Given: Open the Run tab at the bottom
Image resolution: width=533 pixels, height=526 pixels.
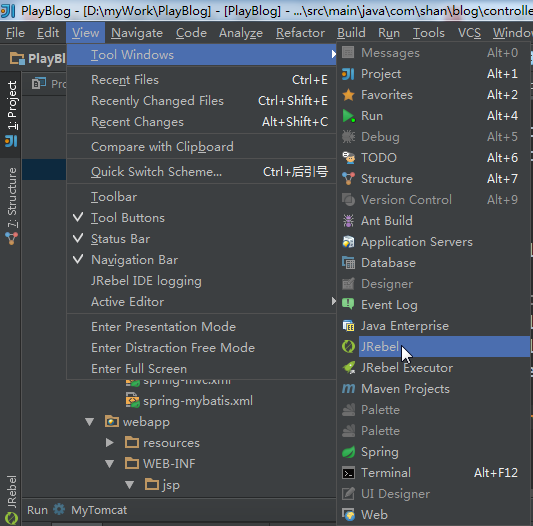Looking at the screenshot, I should click(37, 510).
